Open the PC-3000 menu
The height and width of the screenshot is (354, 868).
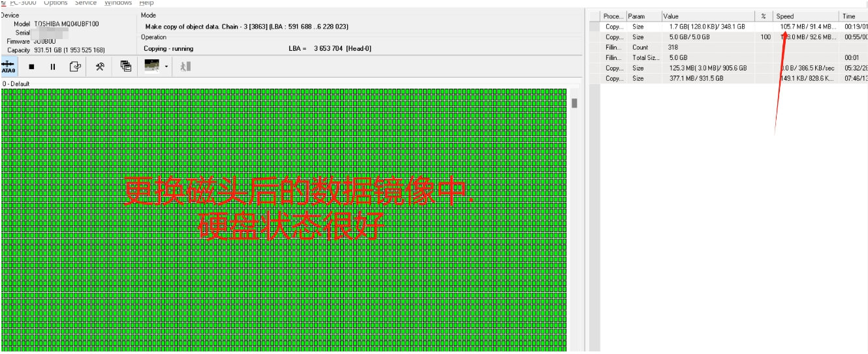(x=23, y=3)
